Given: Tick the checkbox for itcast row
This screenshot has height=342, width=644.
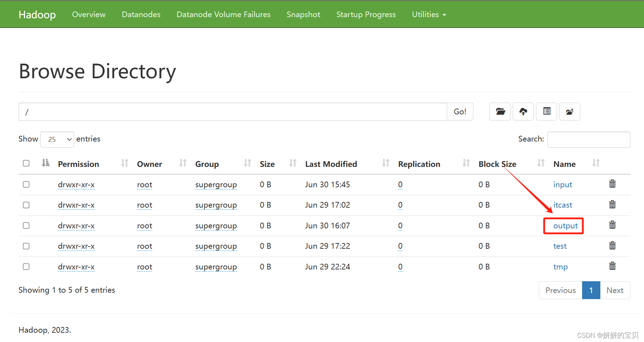Looking at the screenshot, I should [x=26, y=205].
